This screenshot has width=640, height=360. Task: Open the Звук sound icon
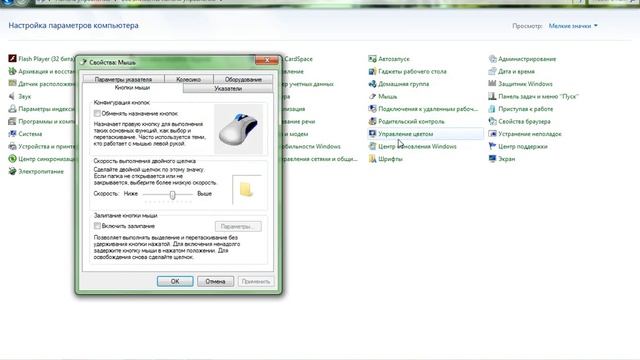(12, 96)
